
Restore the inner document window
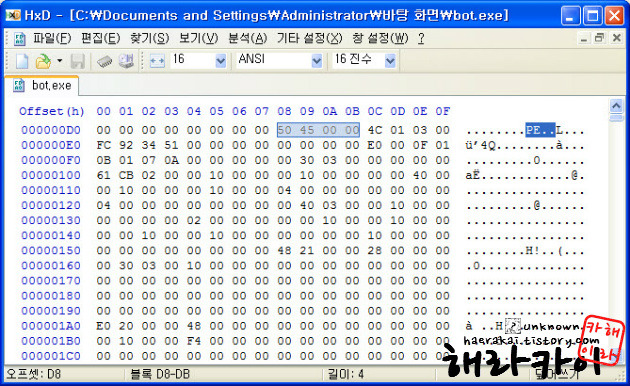click(599, 39)
